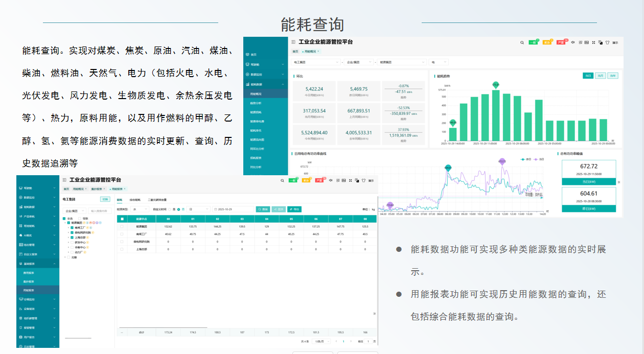Viewport: 644px width, 354px height.
Task: Click the red 严重 alarm badge in top dashboard
Action: [561, 42]
